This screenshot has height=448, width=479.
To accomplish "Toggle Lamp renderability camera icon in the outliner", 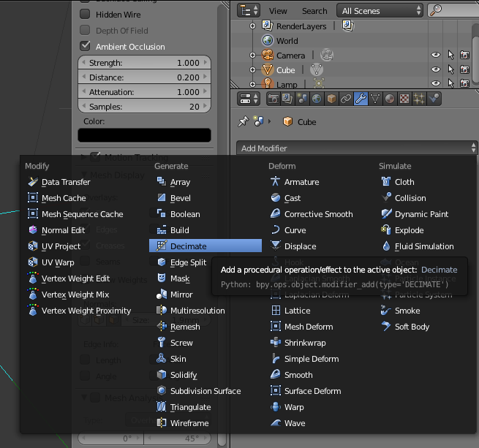I will tap(464, 83).
